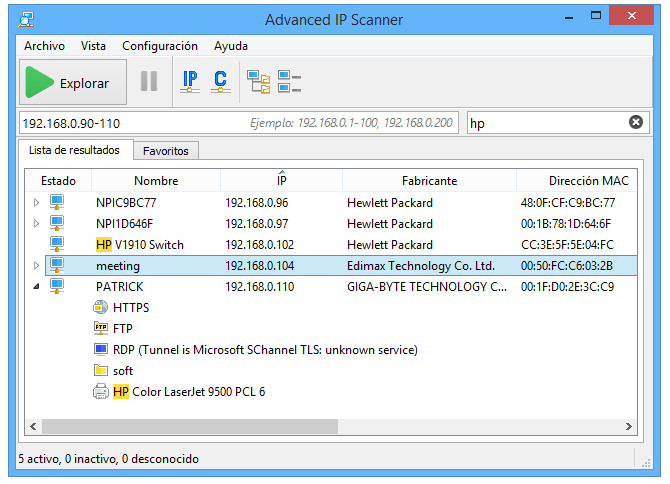Click the RDP monitor icon
Image resolution: width=670 pixels, height=484 pixels.
click(101, 349)
